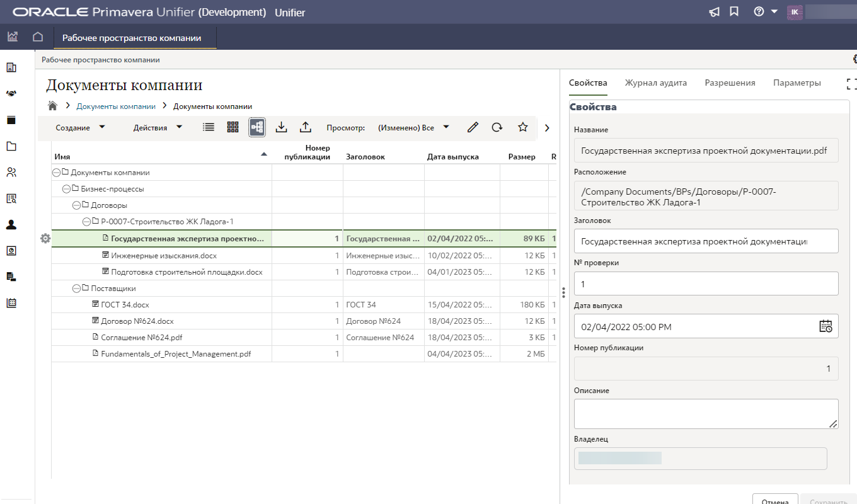
Task: Open the calendar picker for Дата выпуска
Action: tap(825, 326)
